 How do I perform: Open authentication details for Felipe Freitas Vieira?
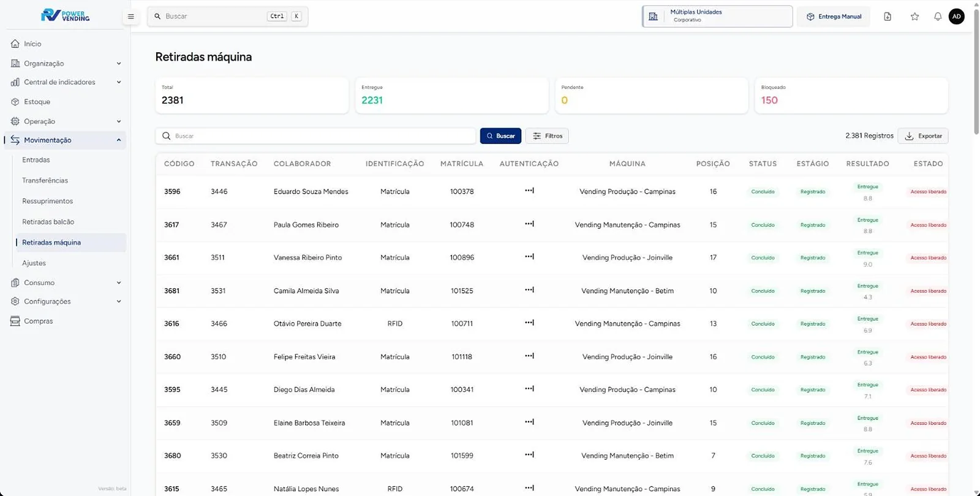tap(529, 356)
